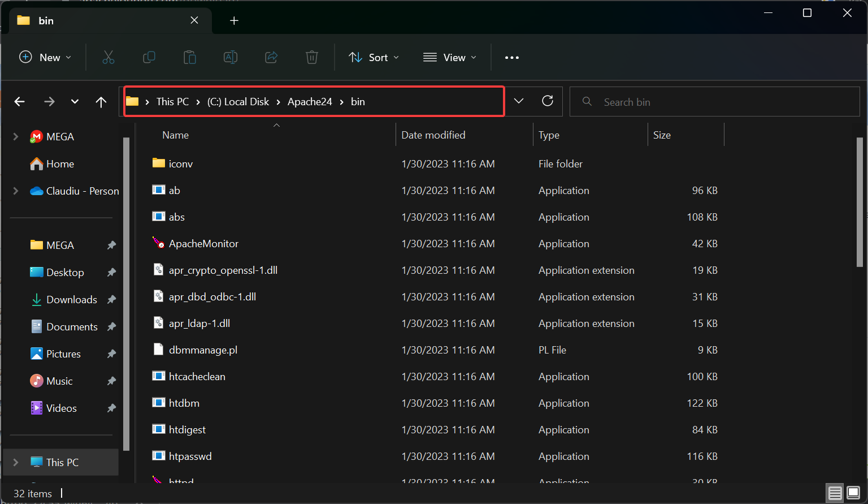
Task: Switch to large thumbnails view toggle
Action: [853, 493]
